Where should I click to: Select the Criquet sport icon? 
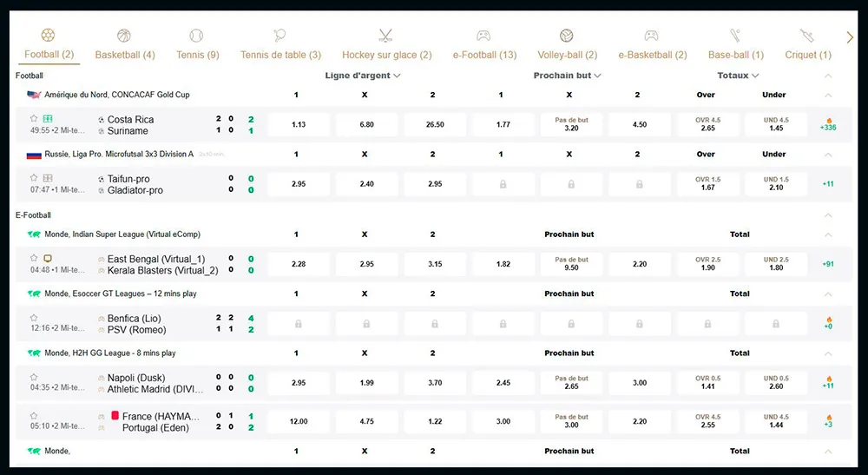point(807,36)
